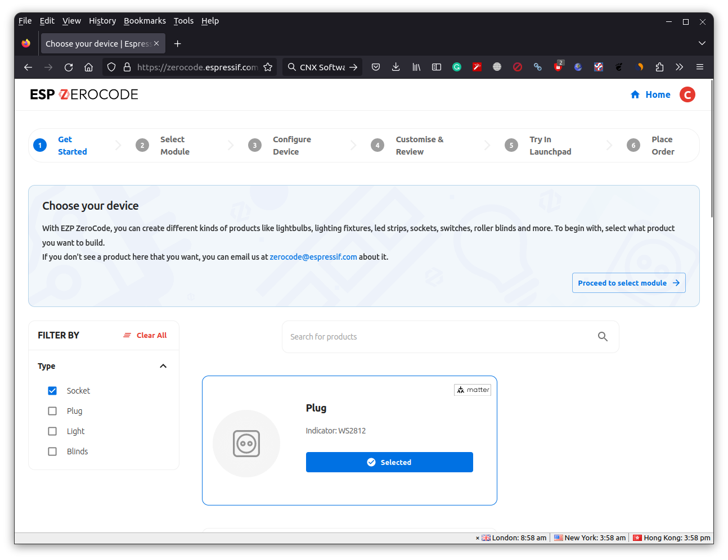This screenshot has width=728, height=560.
Task: Go back with the browser back arrow
Action: coord(28,67)
